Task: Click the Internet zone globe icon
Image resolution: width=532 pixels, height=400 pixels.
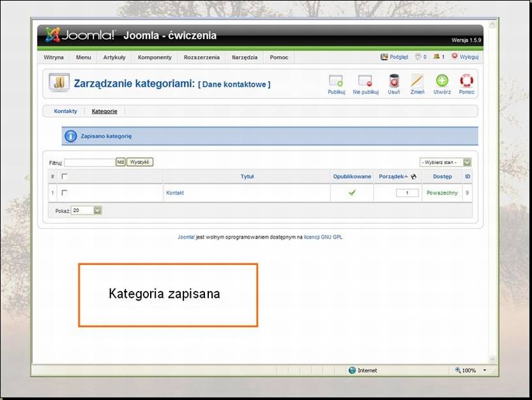Action: [352, 370]
